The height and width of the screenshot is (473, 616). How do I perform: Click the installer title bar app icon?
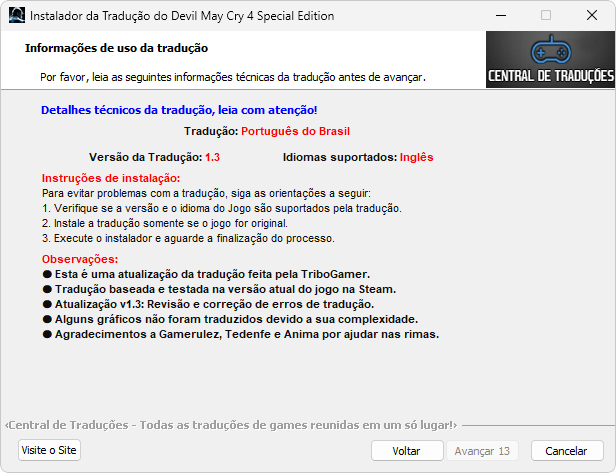click(16, 16)
